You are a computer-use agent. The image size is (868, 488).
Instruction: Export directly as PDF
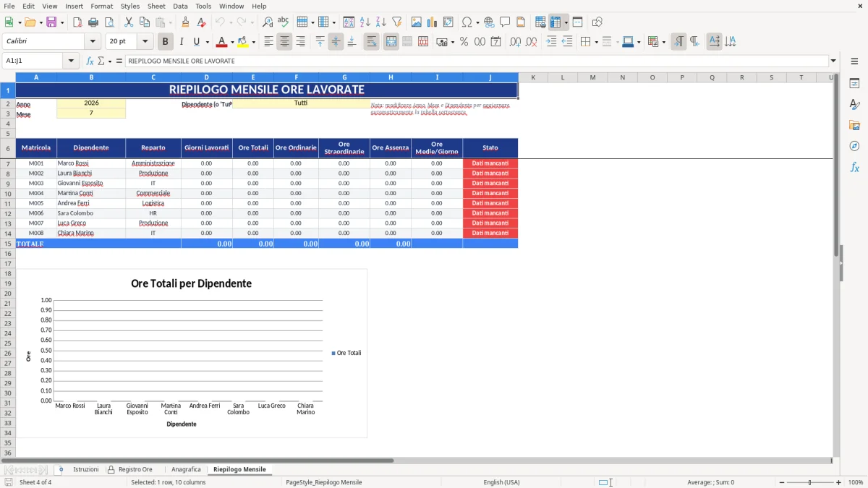77,22
